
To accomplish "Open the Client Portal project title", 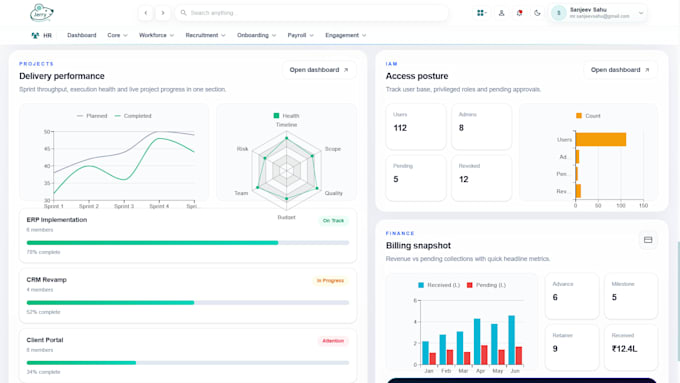I will click(x=45, y=340).
